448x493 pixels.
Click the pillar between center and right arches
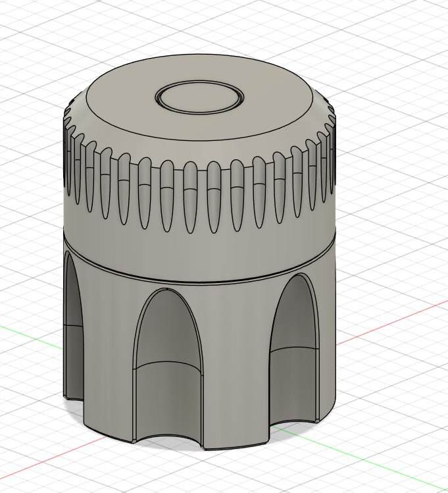coord(238,369)
